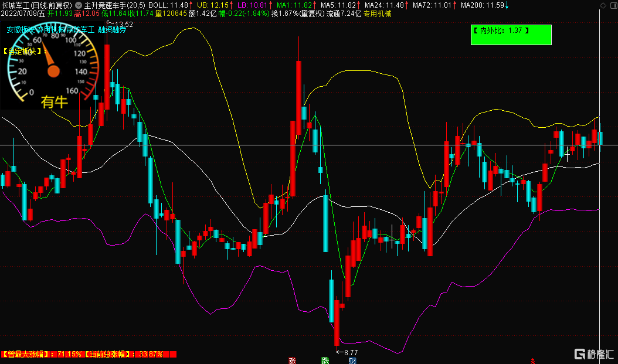
Task: Select the yellow UB: 12.15 value
Action: tap(213, 5)
